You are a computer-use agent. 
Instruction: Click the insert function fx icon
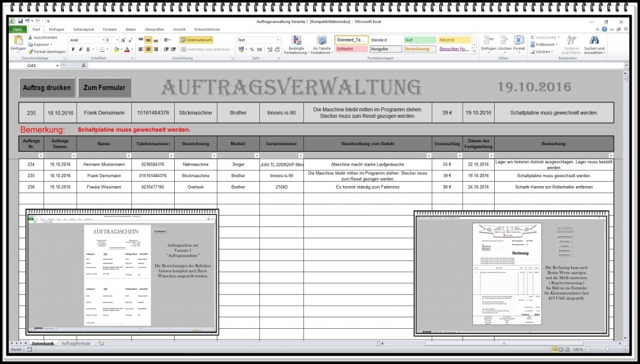coord(84,65)
